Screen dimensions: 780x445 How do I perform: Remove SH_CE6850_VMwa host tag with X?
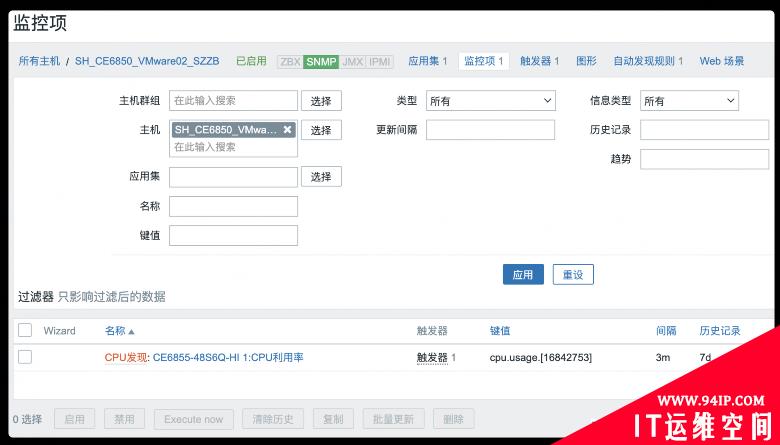pos(288,130)
